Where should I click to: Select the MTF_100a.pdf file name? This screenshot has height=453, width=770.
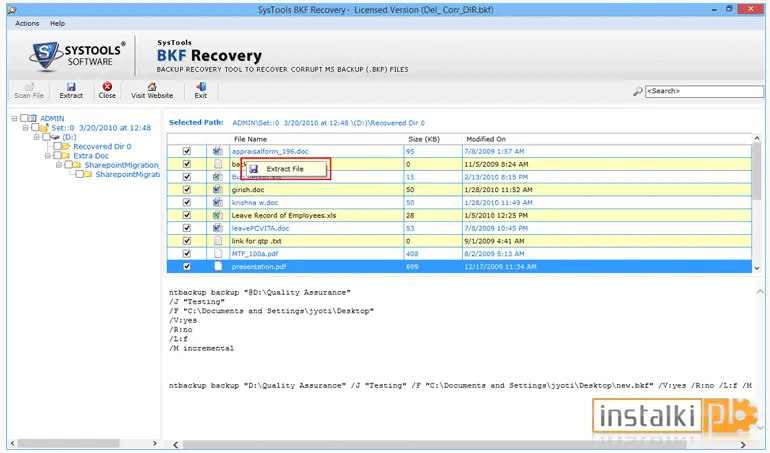click(x=255, y=254)
